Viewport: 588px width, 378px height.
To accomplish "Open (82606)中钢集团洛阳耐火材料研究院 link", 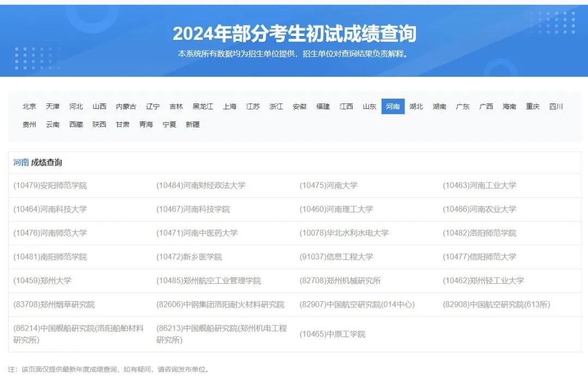I will (x=220, y=304).
